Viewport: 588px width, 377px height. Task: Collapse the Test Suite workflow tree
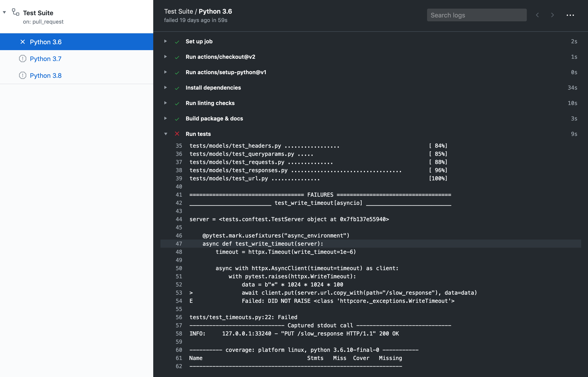click(4, 12)
